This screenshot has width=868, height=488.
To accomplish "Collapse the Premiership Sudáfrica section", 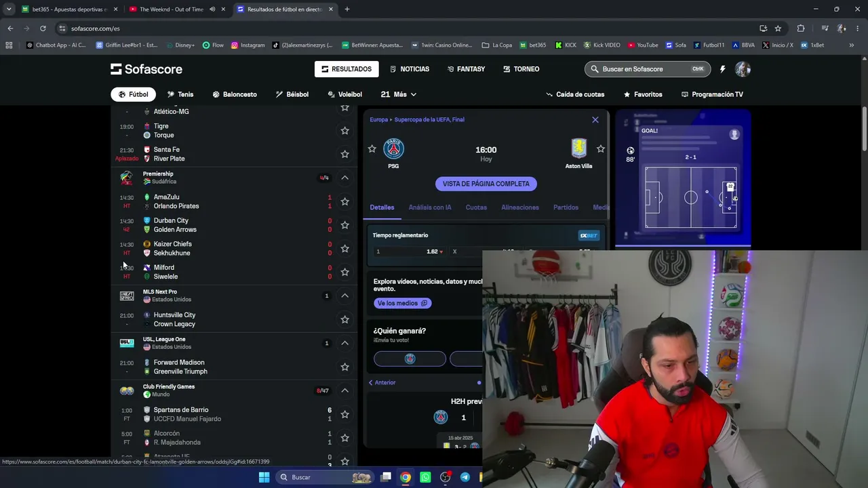I will [344, 178].
